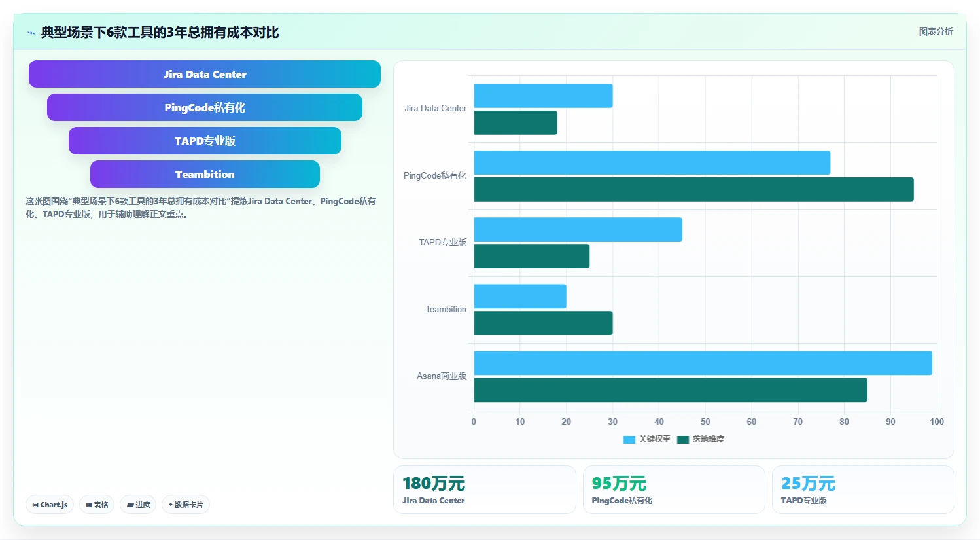Click the small blue icon beside the page title
The width and height of the screenshot is (980, 540).
(x=31, y=33)
